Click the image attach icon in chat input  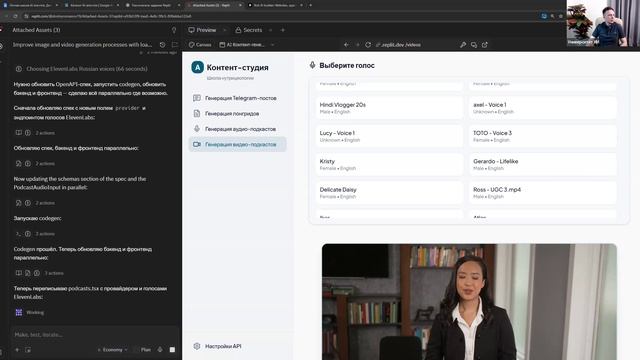pos(28,350)
